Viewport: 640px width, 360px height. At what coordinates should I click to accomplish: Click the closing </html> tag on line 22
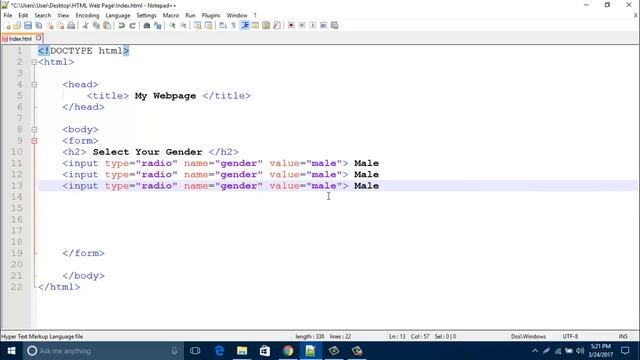[59, 287]
